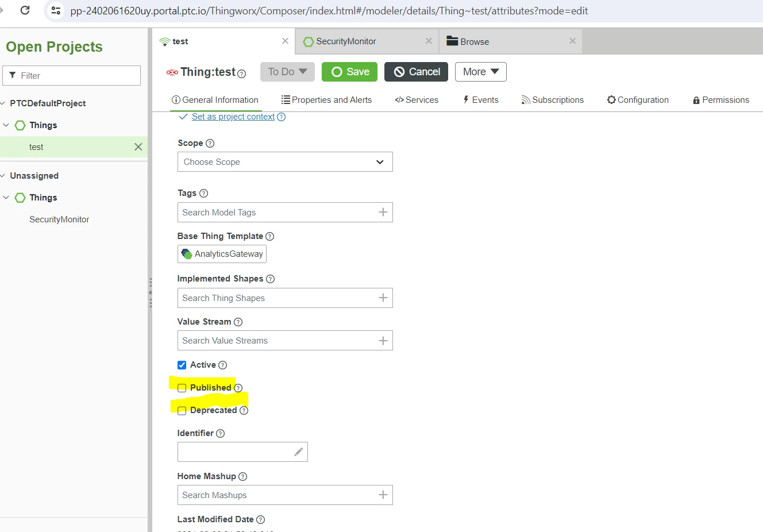Add a thing shape with plus icon
The width and height of the screenshot is (763, 532).
pos(383,298)
